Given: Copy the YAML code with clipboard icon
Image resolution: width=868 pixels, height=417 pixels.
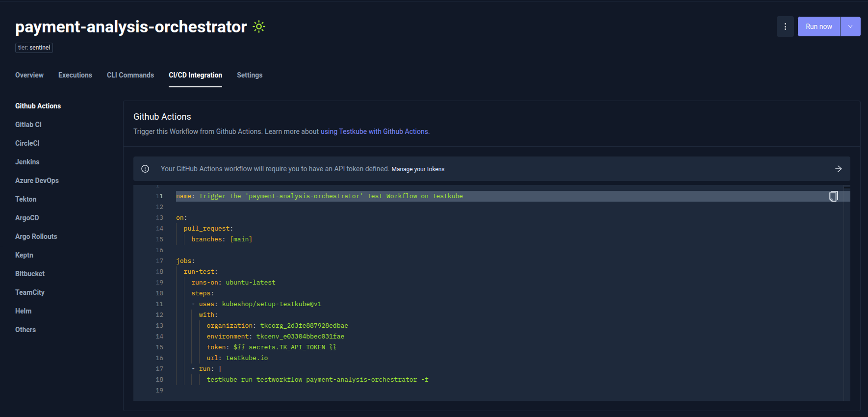Looking at the screenshot, I should pyautogui.click(x=833, y=196).
